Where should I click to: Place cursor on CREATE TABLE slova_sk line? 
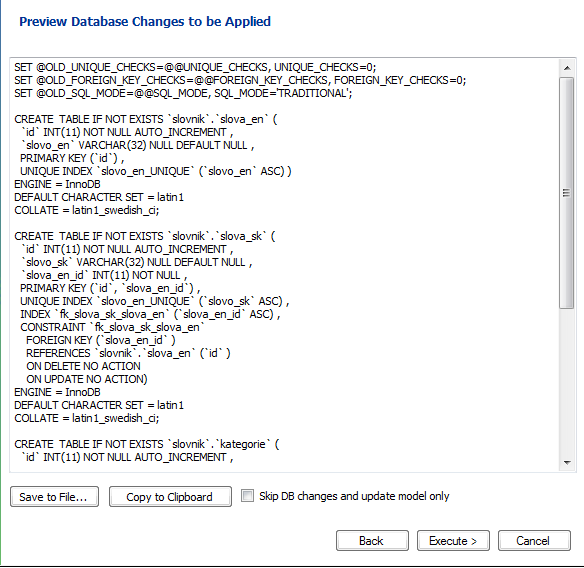coord(145,236)
